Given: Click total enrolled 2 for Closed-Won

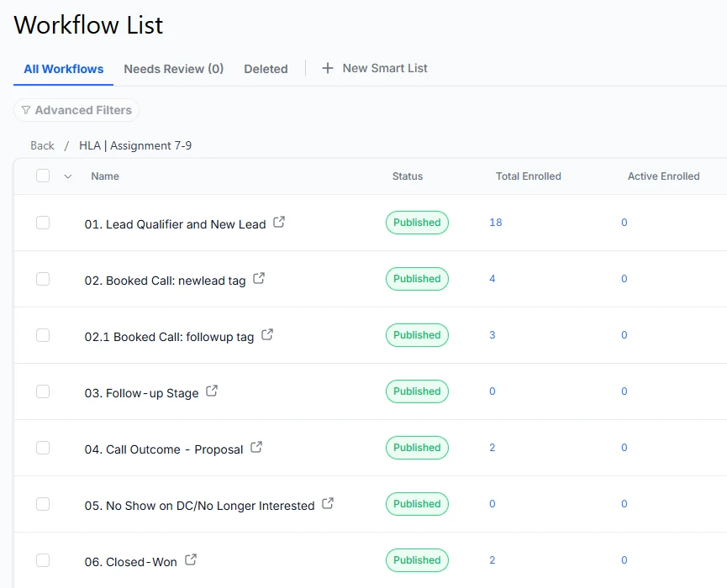Looking at the screenshot, I should 493,560.
